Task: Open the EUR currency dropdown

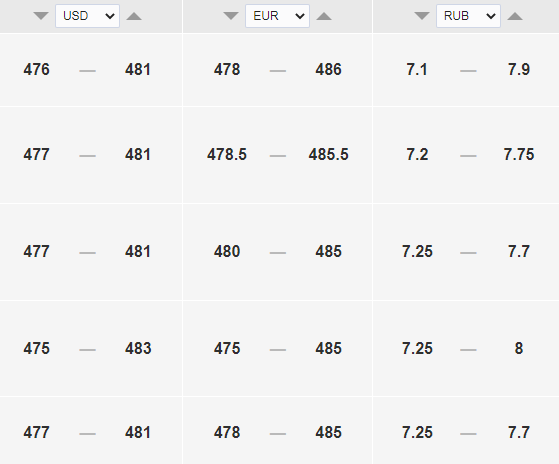Action: point(277,16)
